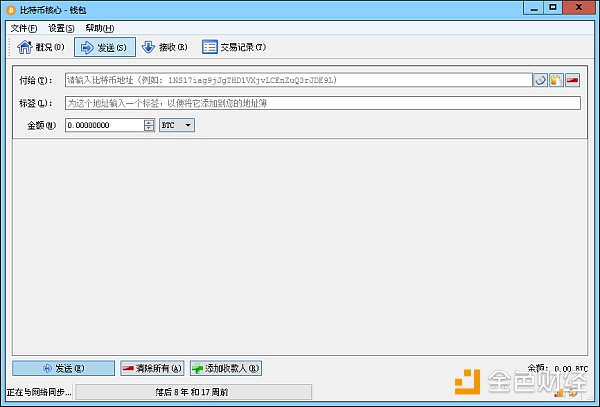Maximize the 比特币核心 wallet window
This screenshot has width=600, height=407.
tap(553, 8)
